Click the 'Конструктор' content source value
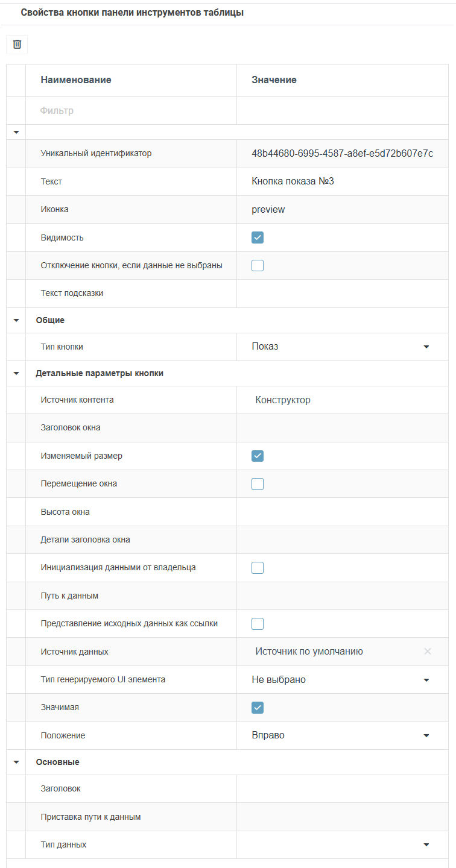The height and width of the screenshot is (868, 456). (x=283, y=400)
